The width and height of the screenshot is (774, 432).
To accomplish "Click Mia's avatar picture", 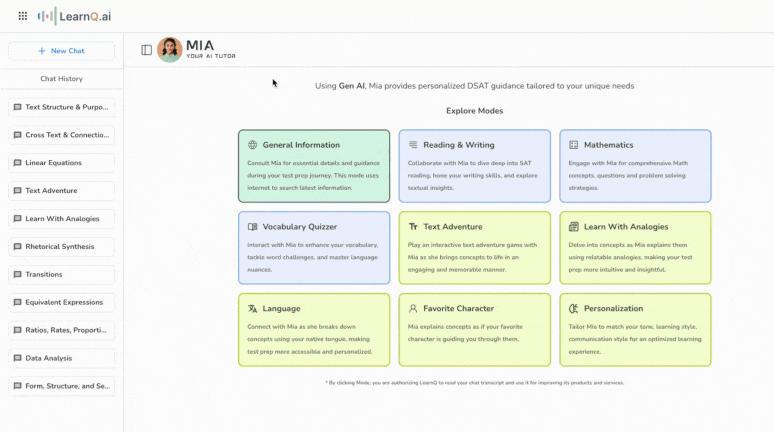I will (x=169, y=49).
